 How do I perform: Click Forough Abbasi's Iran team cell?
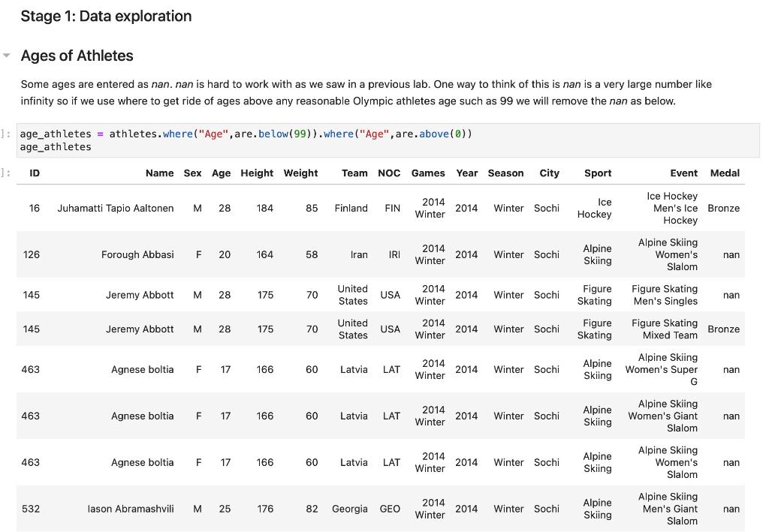pos(359,254)
